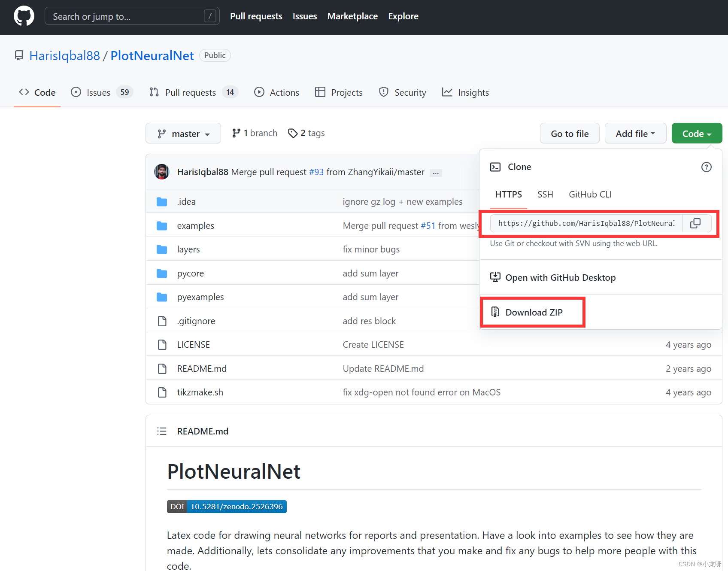Click the repository book icon beside HarisIqbal88

point(19,55)
